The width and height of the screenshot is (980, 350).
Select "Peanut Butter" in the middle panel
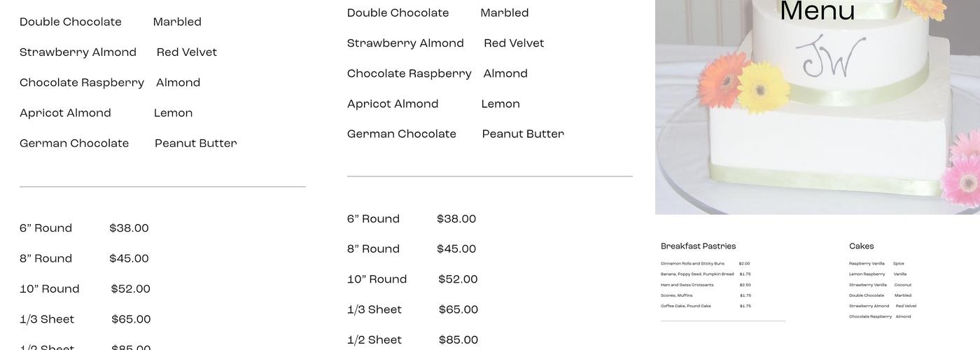[x=523, y=134]
